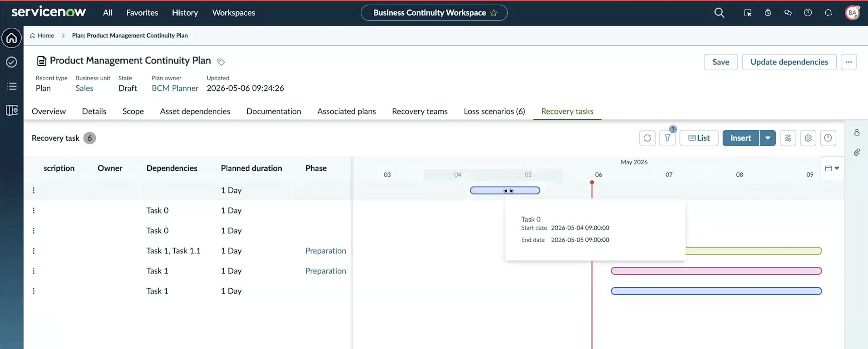The height and width of the screenshot is (349, 868).
Task: Sort by Planned duration column header
Action: click(251, 168)
